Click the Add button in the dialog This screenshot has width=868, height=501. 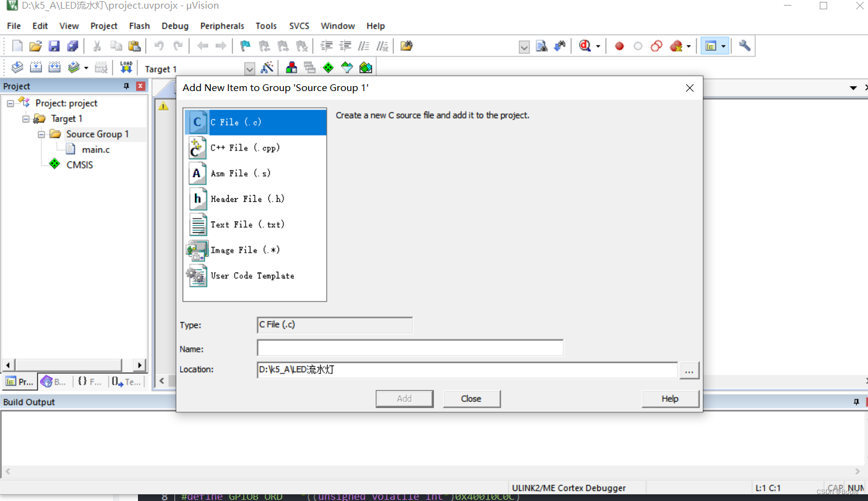pos(405,399)
